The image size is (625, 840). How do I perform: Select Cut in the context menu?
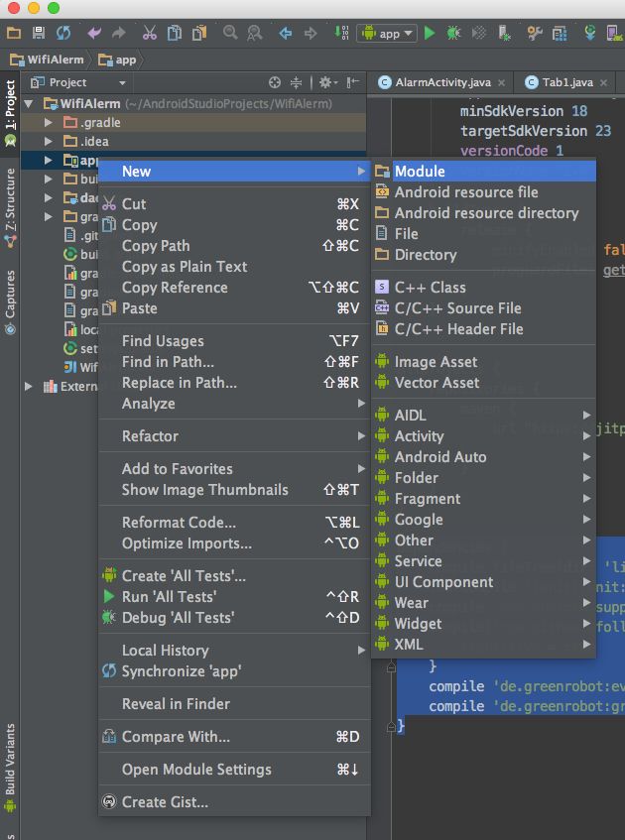coord(235,204)
